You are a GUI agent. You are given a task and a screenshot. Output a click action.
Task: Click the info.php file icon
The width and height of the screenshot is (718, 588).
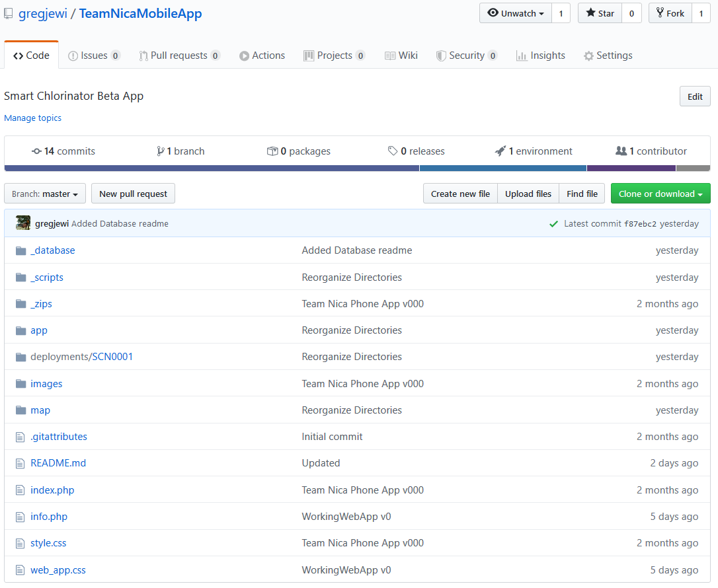point(20,517)
